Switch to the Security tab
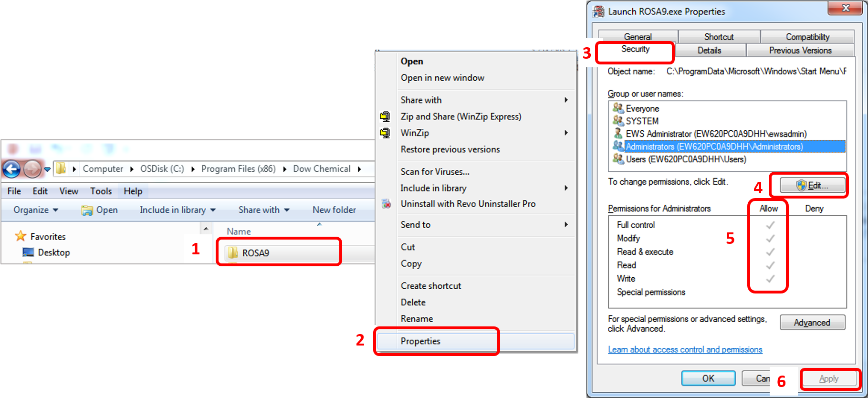This screenshot has height=398, width=868. click(x=635, y=50)
